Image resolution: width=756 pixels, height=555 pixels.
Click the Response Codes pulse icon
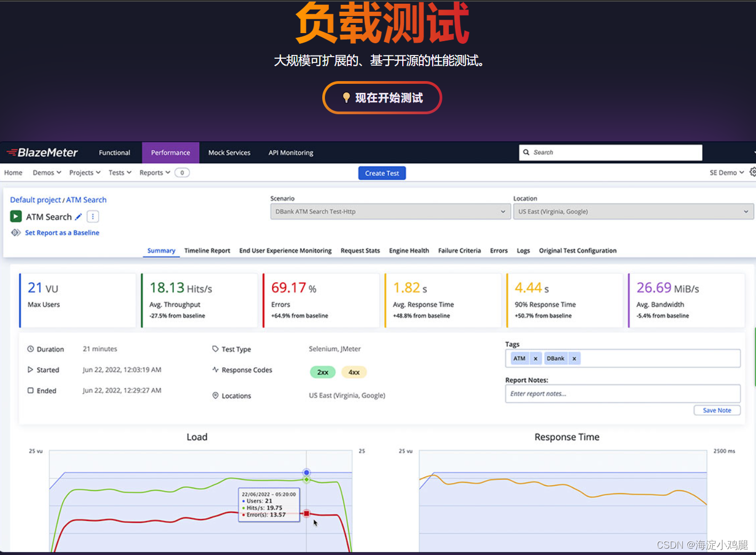(216, 370)
